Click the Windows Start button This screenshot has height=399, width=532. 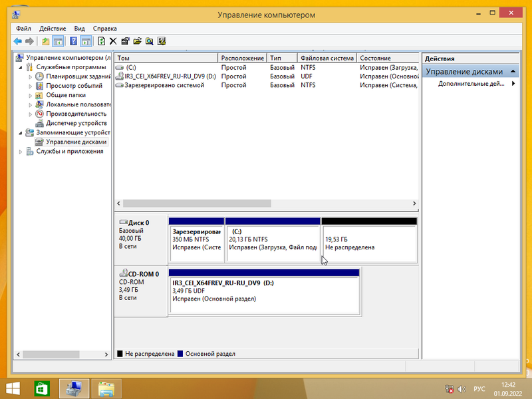13,388
